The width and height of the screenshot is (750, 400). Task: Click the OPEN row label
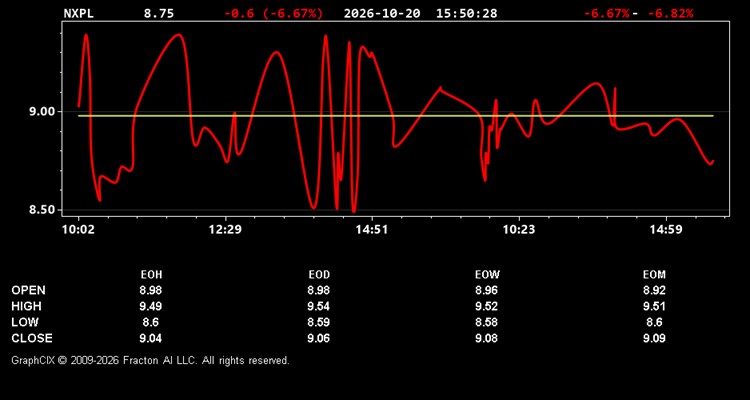[x=29, y=290]
